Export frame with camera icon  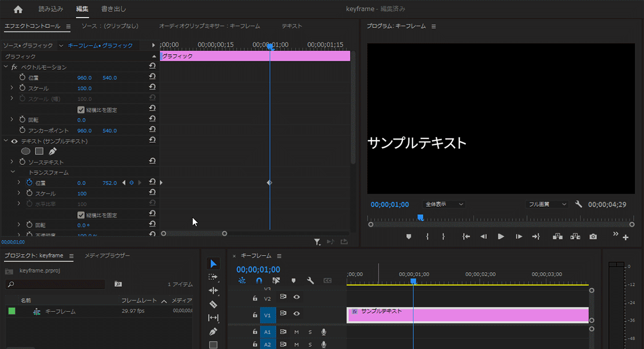(593, 236)
